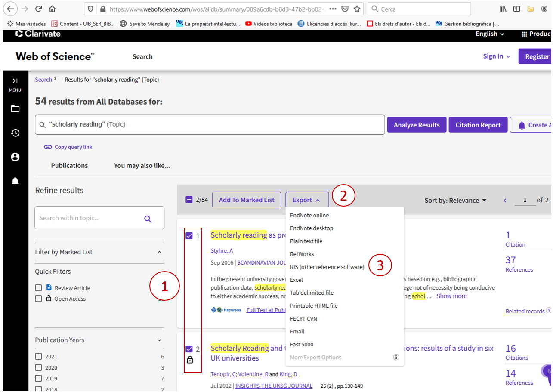
Task: Click the Register button
Action: (536, 56)
